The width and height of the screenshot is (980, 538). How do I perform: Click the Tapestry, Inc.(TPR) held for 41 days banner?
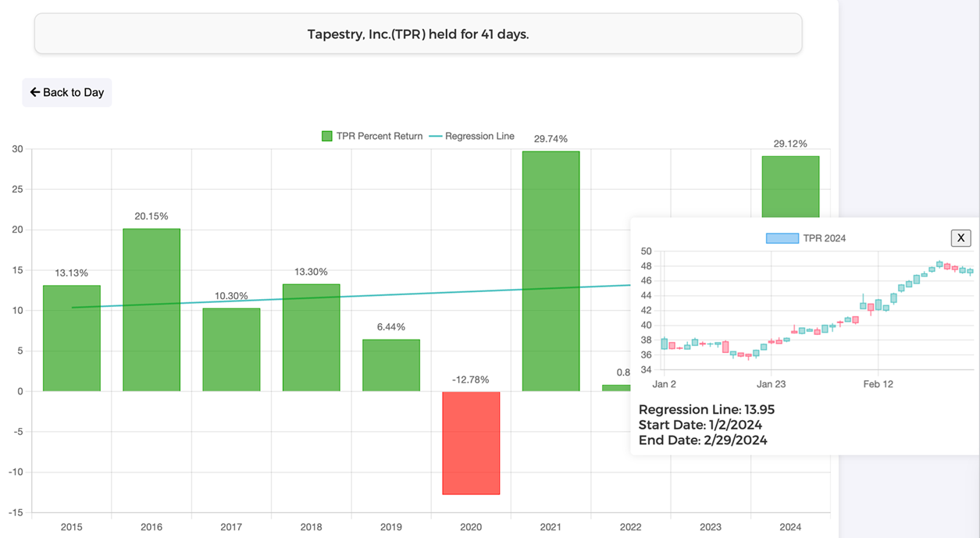(418, 34)
